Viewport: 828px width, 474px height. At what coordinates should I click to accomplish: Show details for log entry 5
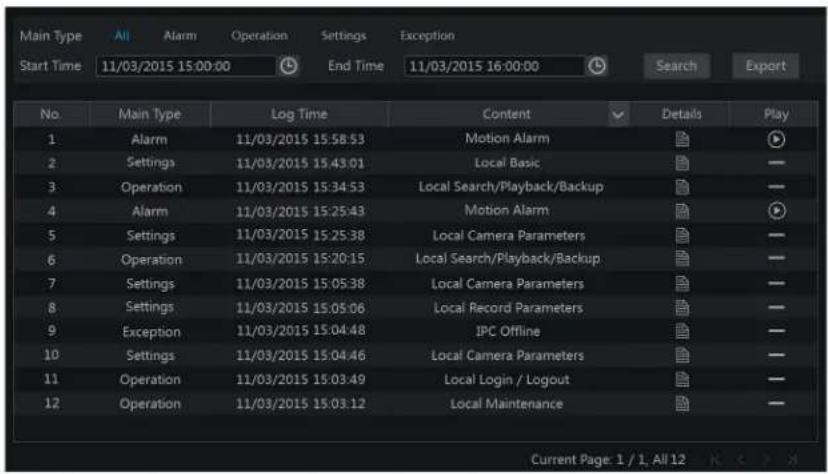click(682, 235)
